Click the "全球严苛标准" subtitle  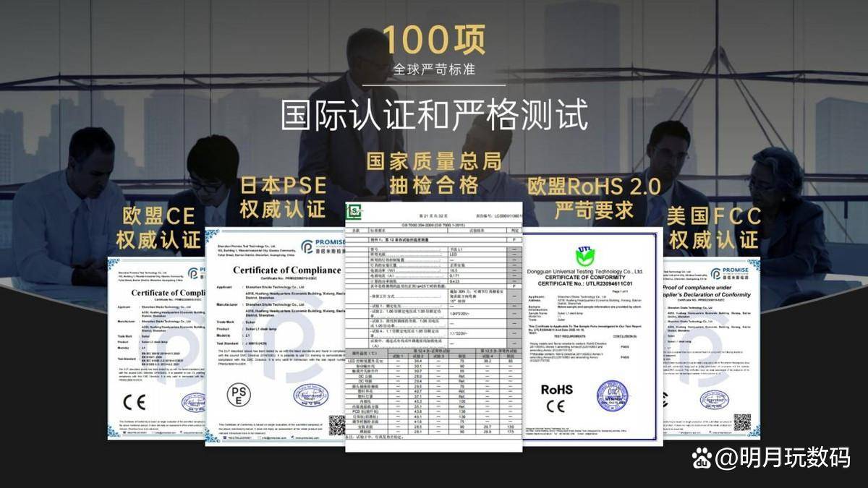434,70
